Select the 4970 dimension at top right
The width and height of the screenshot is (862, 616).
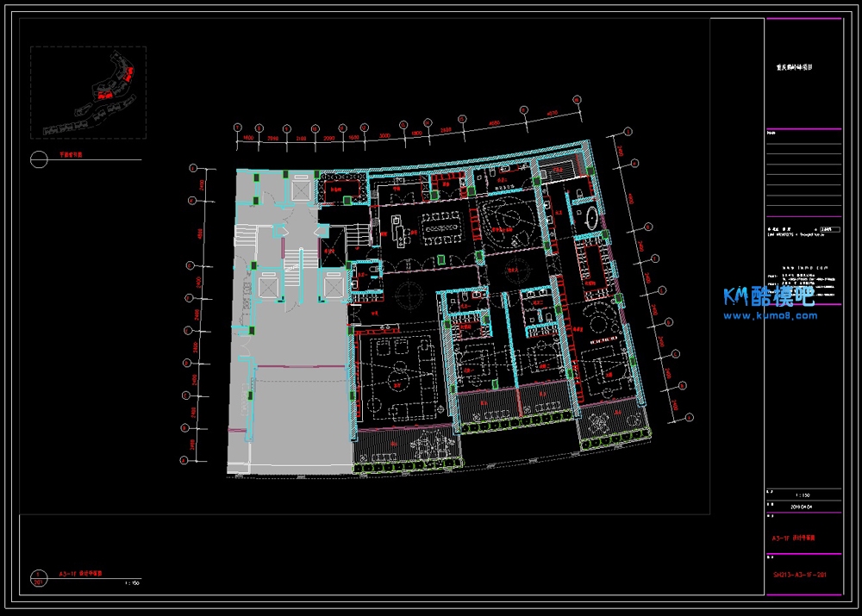[x=553, y=113]
